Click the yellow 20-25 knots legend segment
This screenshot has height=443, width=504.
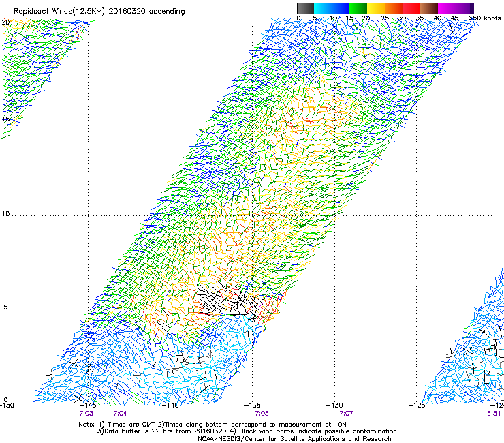point(376,8)
